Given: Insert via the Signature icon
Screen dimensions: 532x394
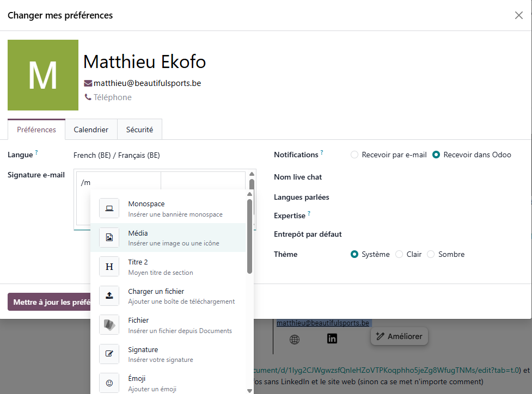Looking at the screenshot, I should [x=109, y=354].
